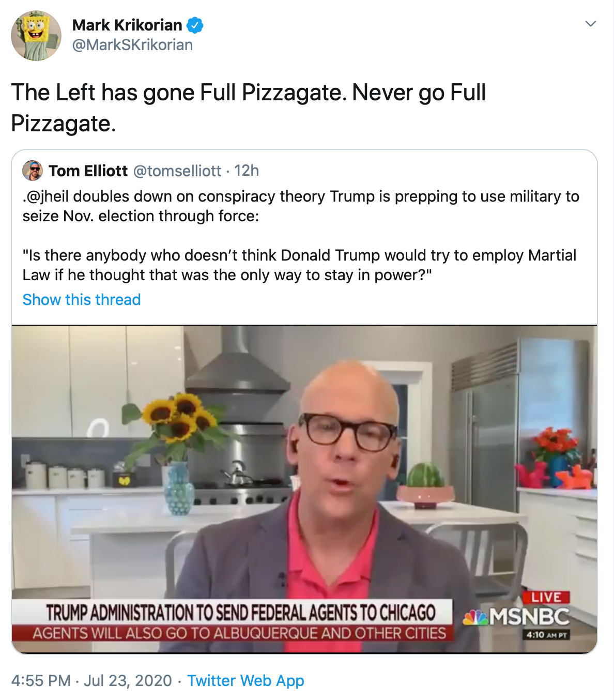Viewport: 614px width, 700px height.
Task: Click the Mark Krikorian display name
Action: [x=127, y=25]
